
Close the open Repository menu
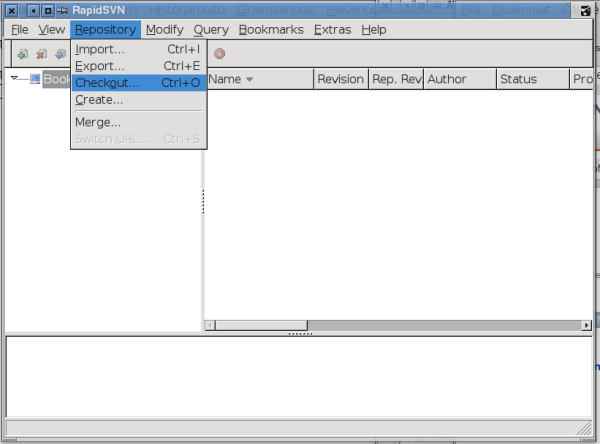[105, 29]
